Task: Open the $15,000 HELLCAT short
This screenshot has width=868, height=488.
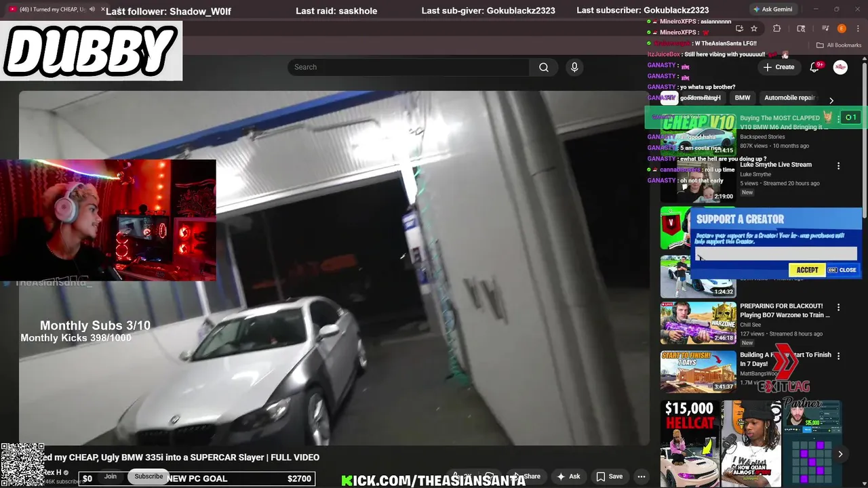Action: [x=689, y=444]
